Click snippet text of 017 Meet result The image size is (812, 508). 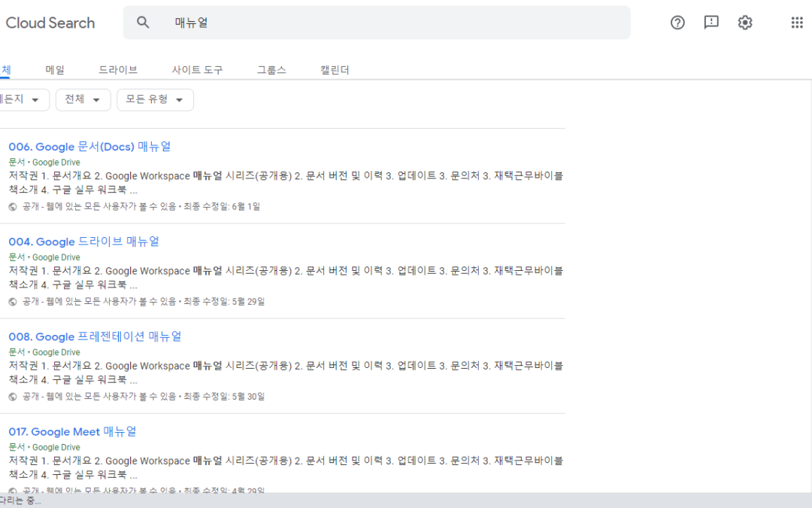(286, 467)
